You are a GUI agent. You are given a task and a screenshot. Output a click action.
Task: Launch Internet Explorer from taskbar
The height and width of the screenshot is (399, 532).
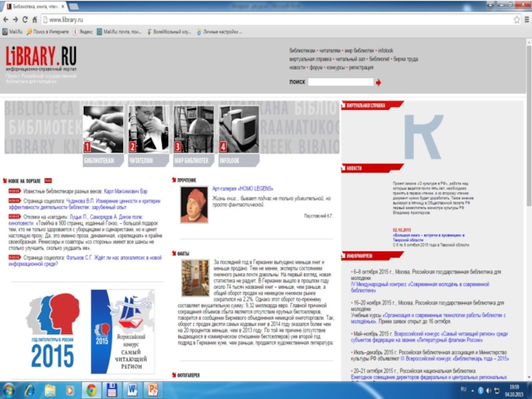point(29,390)
